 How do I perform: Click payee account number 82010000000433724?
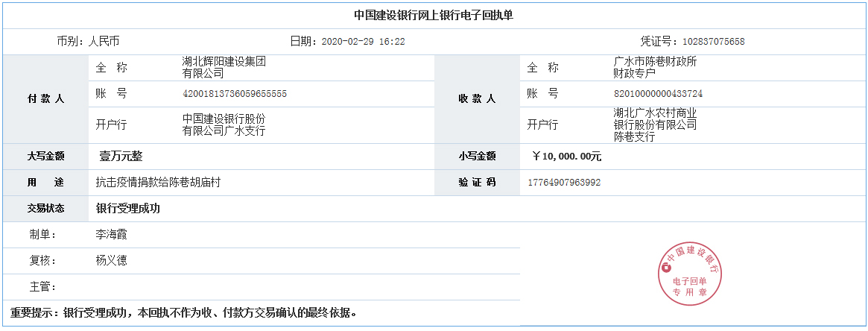658,94
